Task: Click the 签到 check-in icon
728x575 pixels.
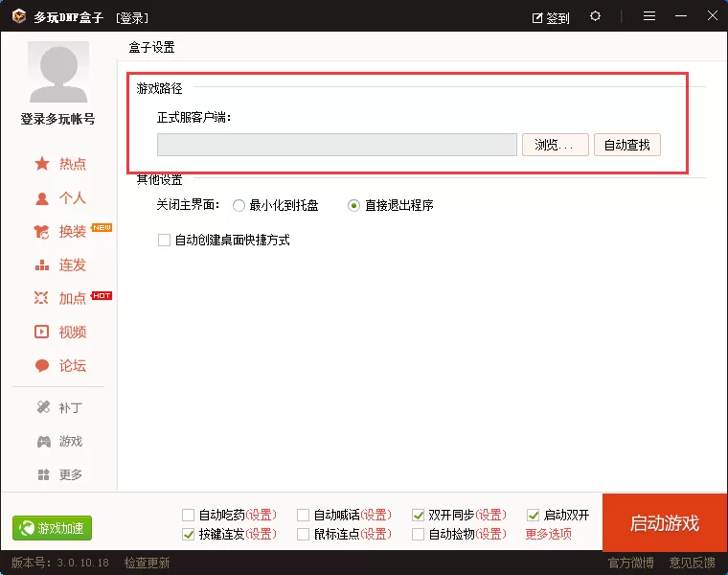Action: point(537,18)
